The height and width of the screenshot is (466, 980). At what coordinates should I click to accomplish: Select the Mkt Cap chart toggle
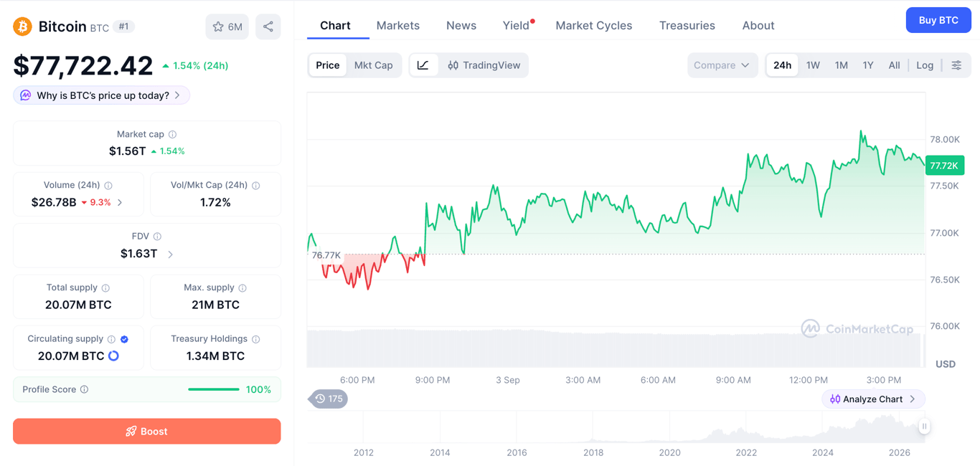(374, 65)
